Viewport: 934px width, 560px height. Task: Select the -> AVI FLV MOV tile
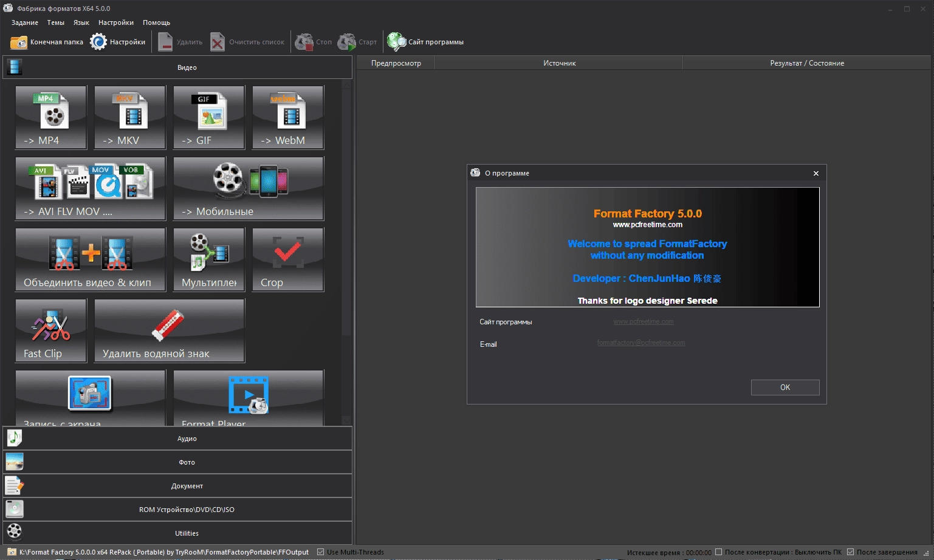pyautogui.click(x=91, y=188)
